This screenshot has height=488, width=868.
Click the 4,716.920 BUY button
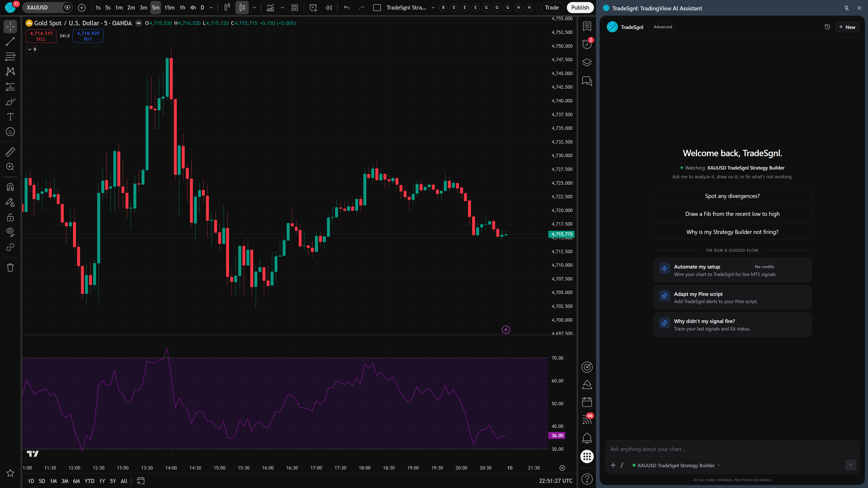tap(88, 36)
